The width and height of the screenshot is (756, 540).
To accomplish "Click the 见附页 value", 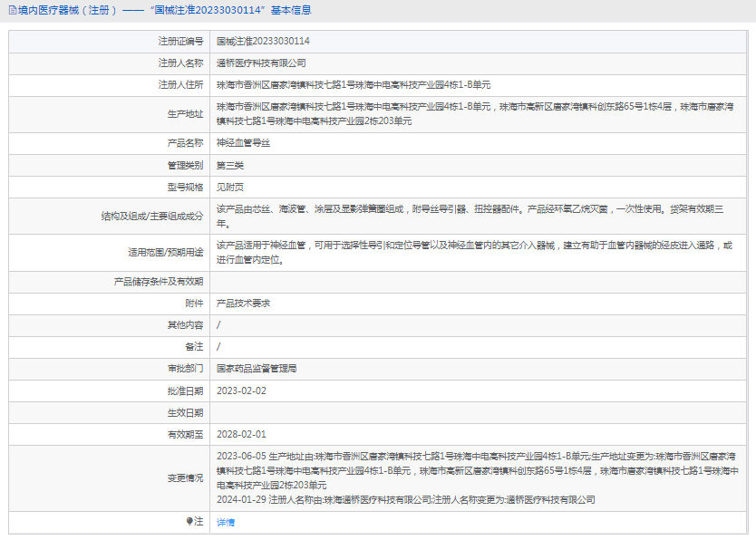I will click(230, 187).
